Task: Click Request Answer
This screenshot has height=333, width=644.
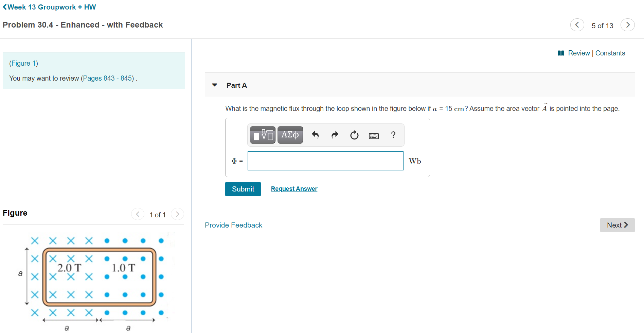Action: point(294,189)
